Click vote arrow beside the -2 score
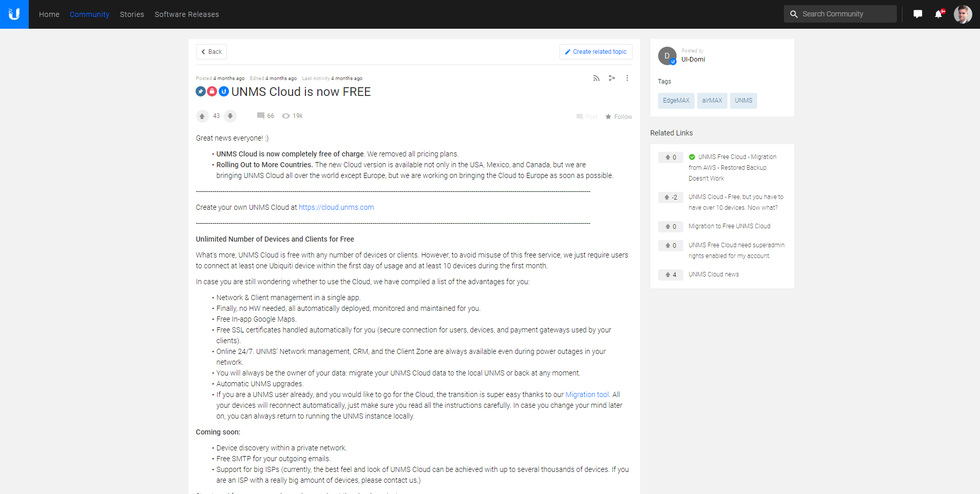This screenshot has height=494, width=980. click(666, 197)
